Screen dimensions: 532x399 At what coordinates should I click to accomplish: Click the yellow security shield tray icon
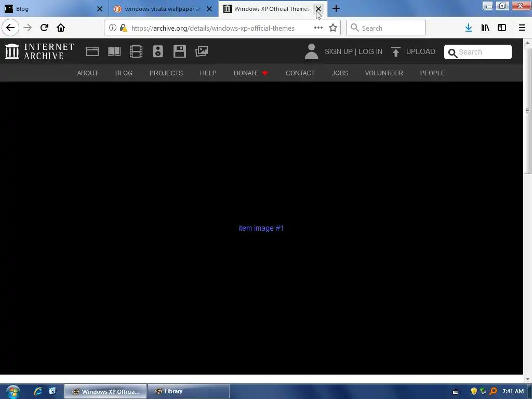pos(474,391)
